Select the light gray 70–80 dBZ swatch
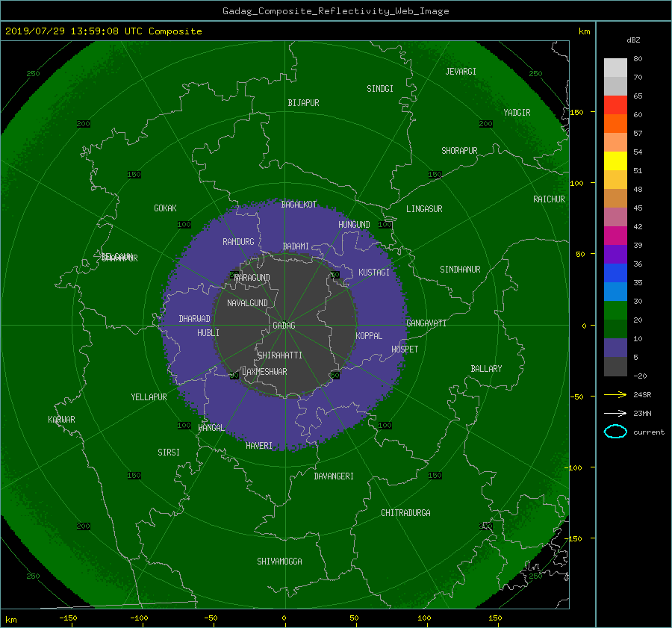The width and height of the screenshot is (672, 628). (x=615, y=67)
